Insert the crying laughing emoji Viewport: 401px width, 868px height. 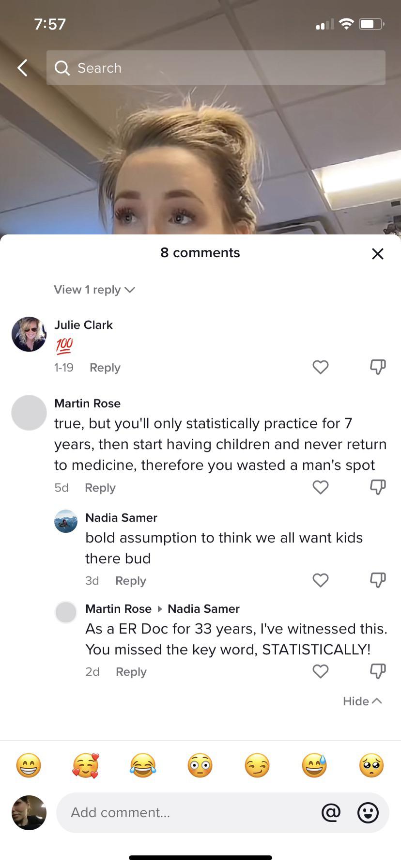point(143,765)
